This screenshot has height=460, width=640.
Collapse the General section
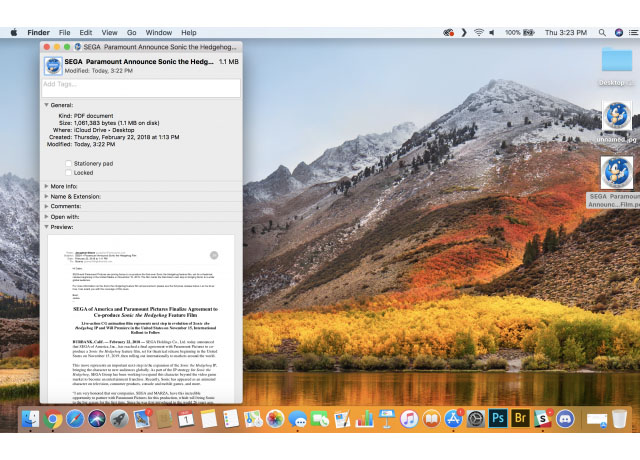[46, 105]
